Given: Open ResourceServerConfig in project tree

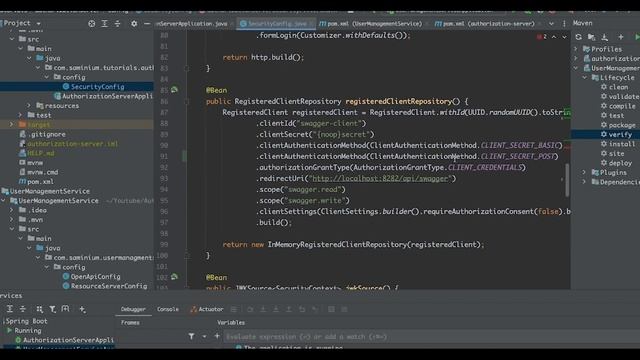Looking at the screenshot, I should 105,286.
